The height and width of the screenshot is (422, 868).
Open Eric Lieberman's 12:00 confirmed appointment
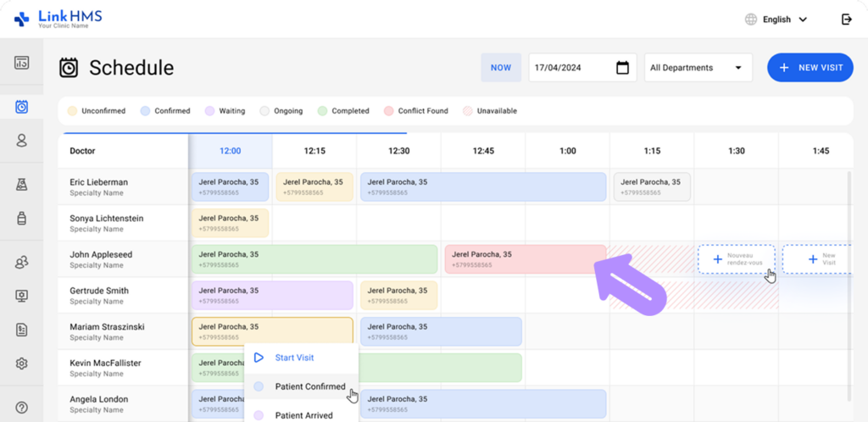point(231,187)
